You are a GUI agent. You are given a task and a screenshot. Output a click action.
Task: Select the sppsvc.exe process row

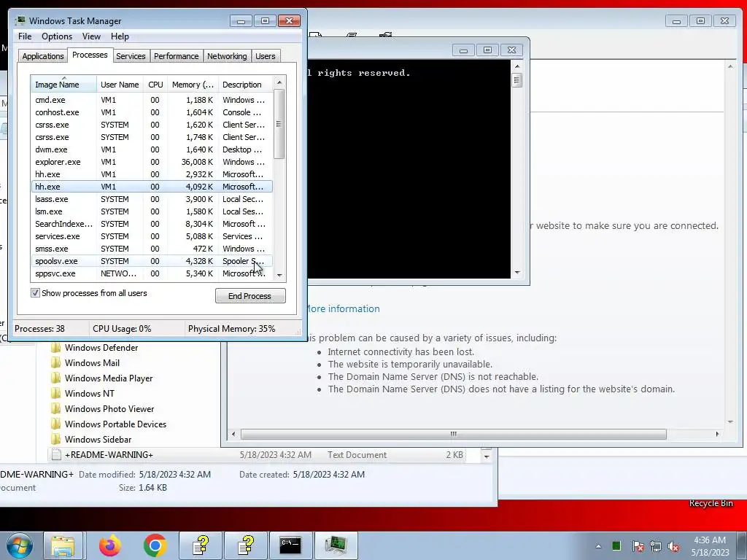(x=152, y=273)
